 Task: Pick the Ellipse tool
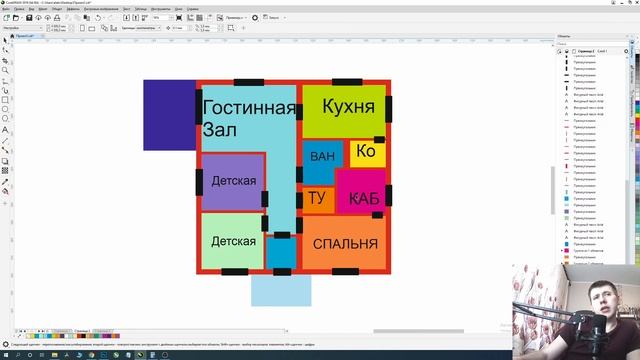(5, 109)
